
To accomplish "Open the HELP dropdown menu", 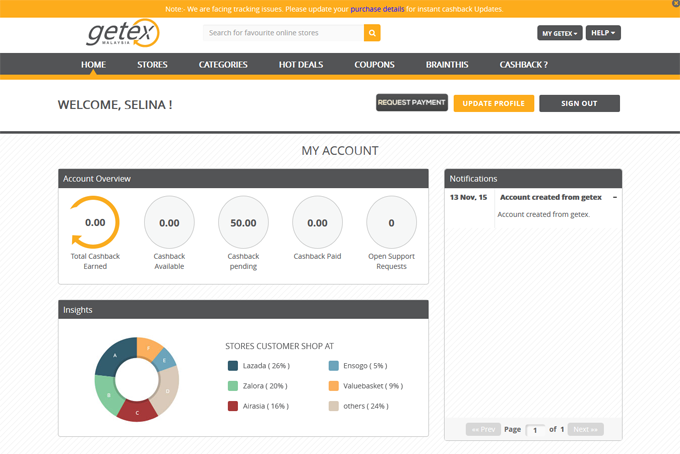I will 603,33.
